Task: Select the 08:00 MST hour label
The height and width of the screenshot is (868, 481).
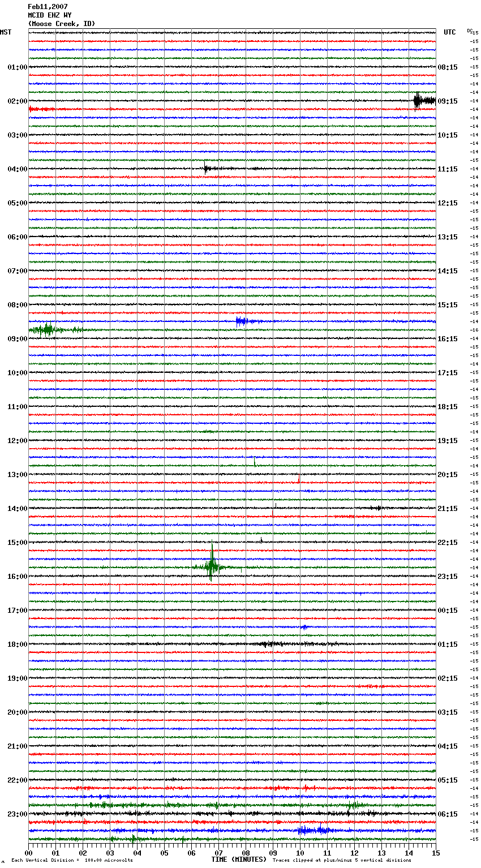Action: coord(17,305)
